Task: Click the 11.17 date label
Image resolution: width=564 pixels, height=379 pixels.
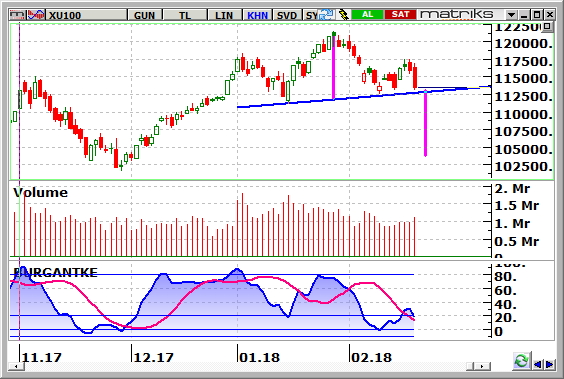Action: pyautogui.click(x=42, y=357)
